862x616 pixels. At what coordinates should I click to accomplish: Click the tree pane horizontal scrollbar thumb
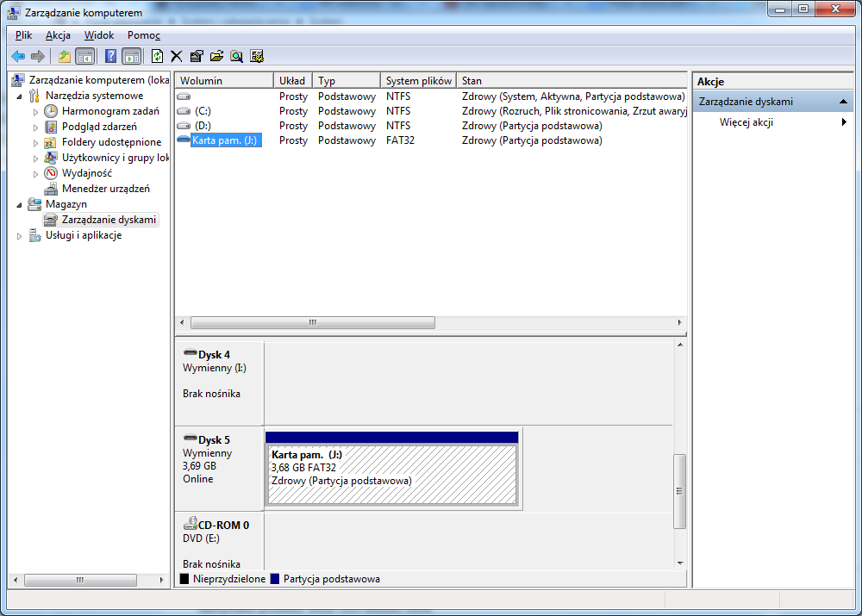tap(80, 580)
